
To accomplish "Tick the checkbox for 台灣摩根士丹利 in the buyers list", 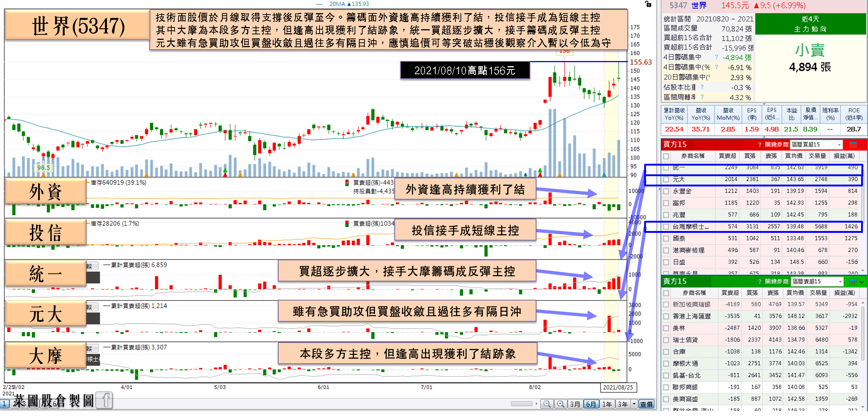I will (666, 227).
